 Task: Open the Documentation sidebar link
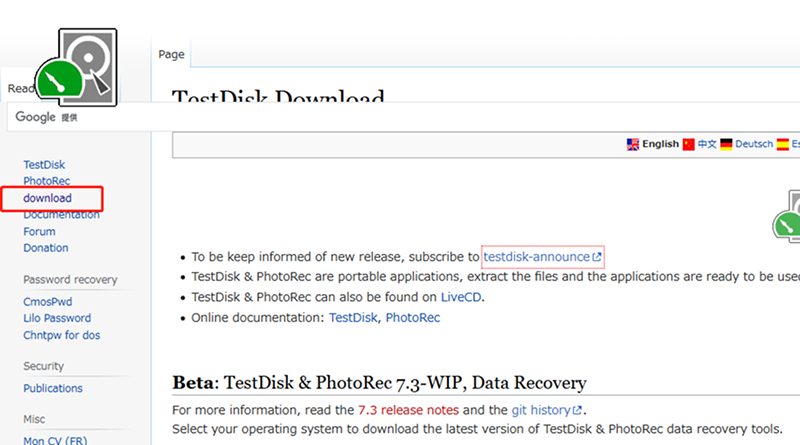coord(61,215)
